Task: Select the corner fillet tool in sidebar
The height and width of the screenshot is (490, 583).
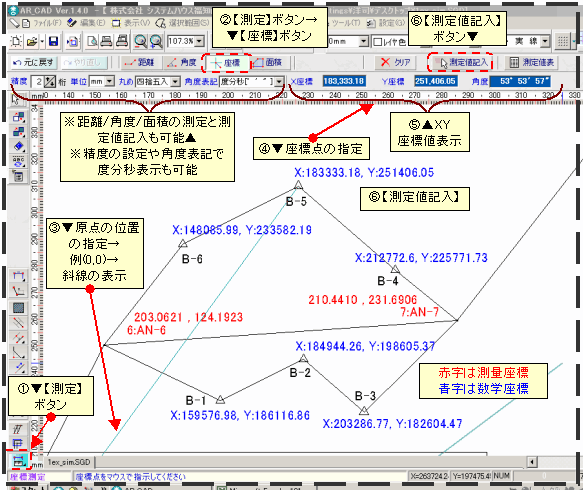Action: coord(18,352)
